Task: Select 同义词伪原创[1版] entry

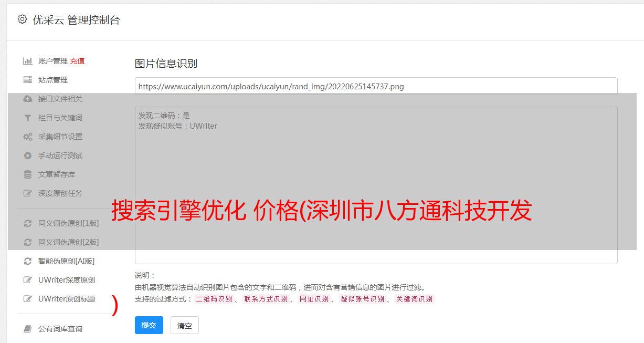Action: (68, 223)
